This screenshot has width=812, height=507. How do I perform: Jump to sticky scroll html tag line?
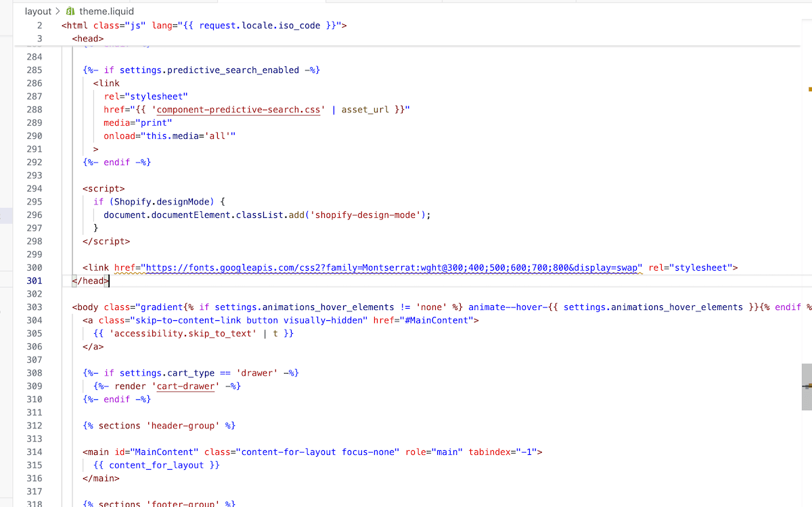coord(204,26)
